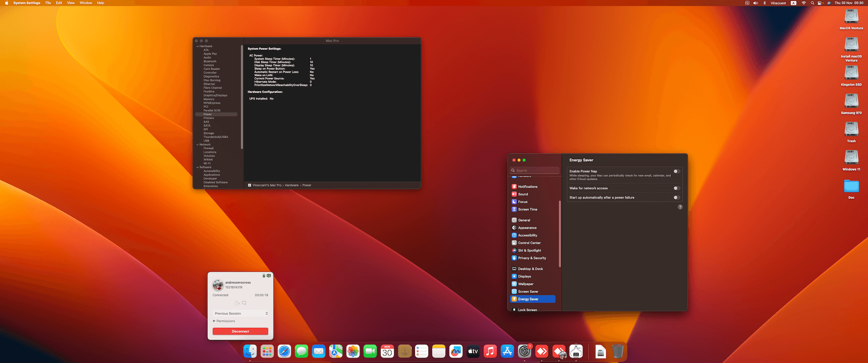Image resolution: width=868 pixels, height=363 pixels.
Task: Collapse the Network section in System Information
Action: (x=198, y=144)
